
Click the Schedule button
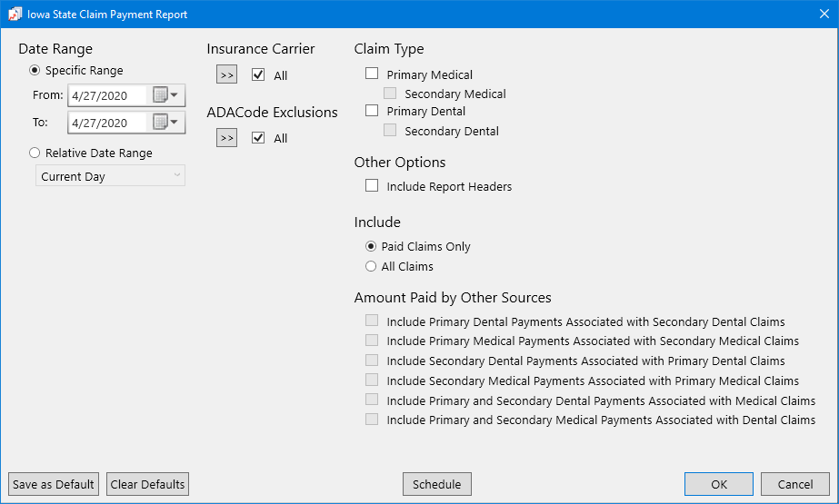click(436, 484)
